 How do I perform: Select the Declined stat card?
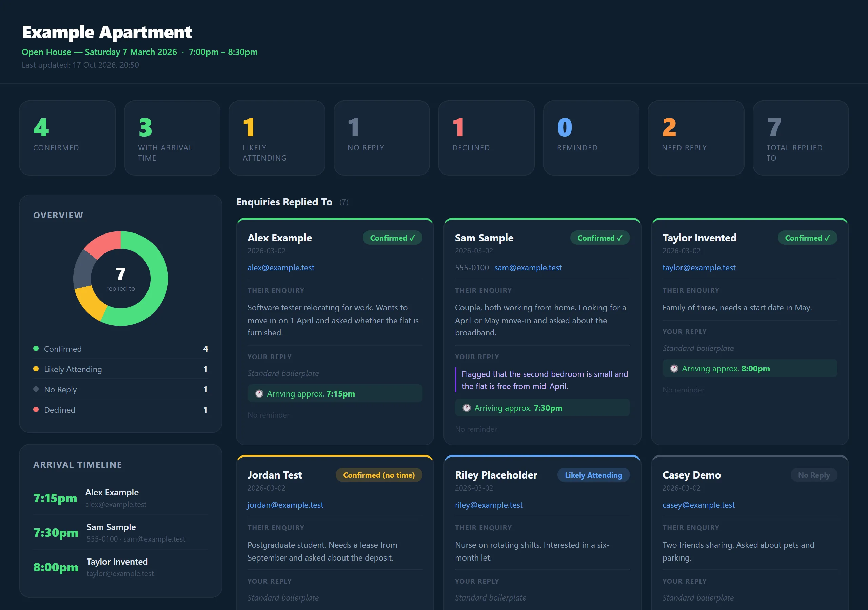(487, 138)
